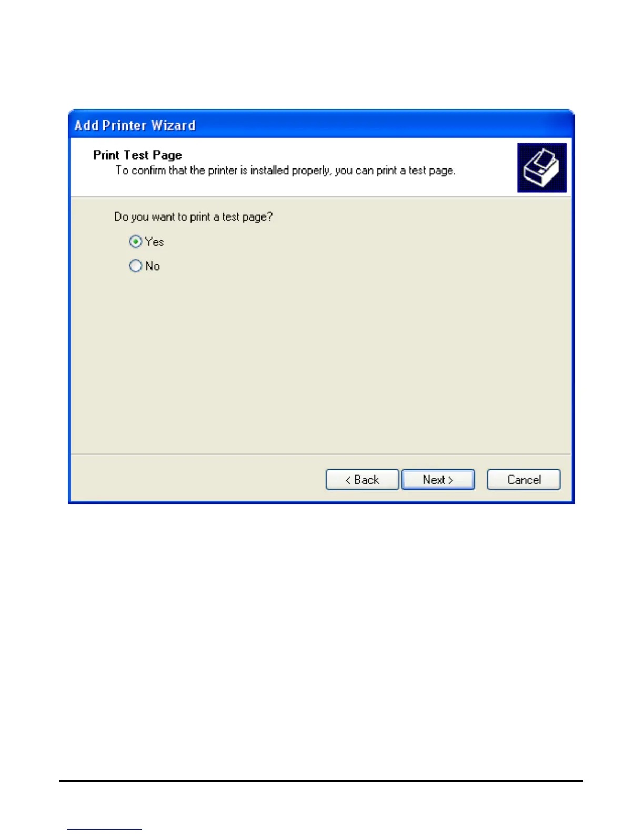Viewport: 644px width, 834px height.
Task: Click the 'No' option label text
Action: 153,266
